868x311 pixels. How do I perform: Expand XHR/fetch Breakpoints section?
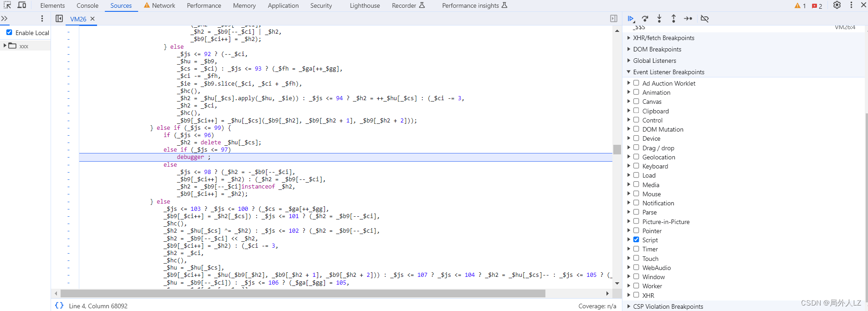[x=629, y=38]
